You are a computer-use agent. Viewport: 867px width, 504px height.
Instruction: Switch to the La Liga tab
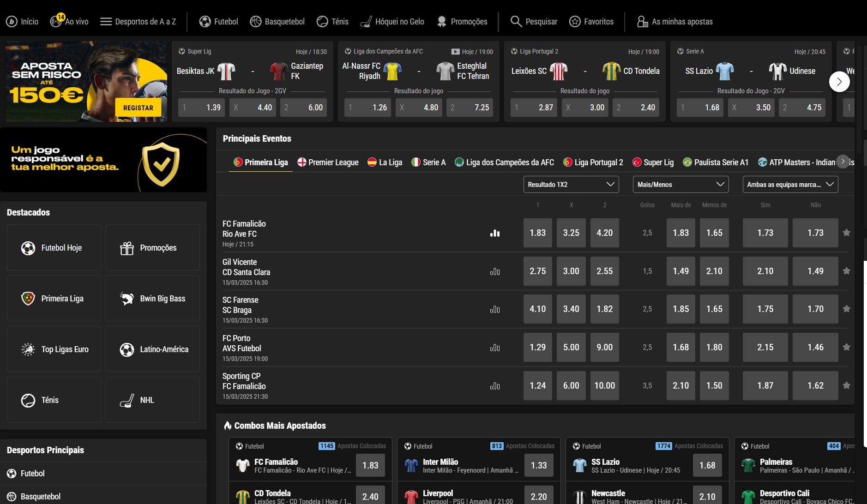[385, 162]
